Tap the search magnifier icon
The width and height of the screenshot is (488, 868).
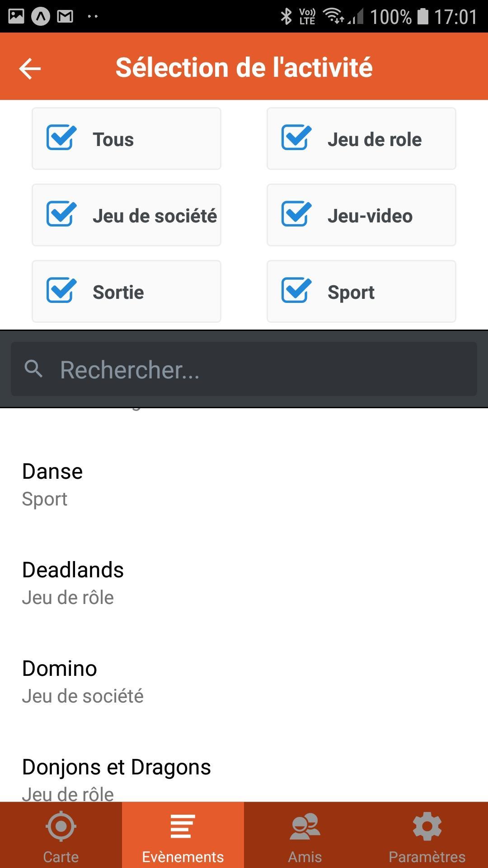[33, 369]
